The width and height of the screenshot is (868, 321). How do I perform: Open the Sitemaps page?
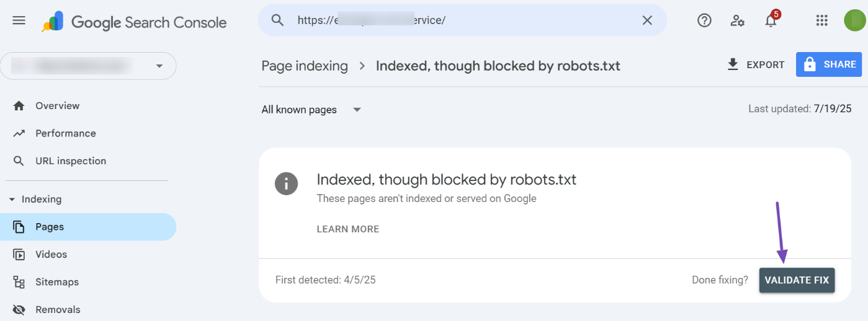56,282
